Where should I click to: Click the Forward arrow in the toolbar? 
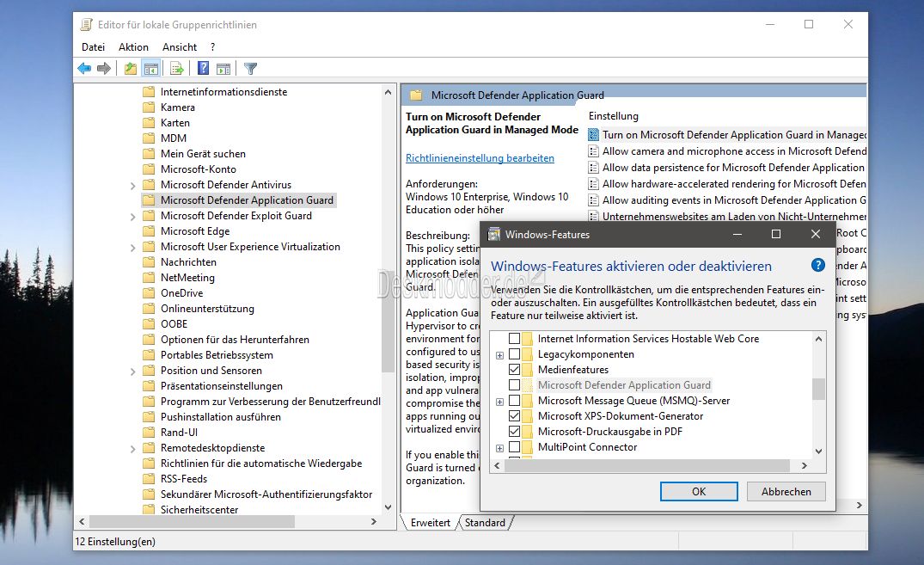[x=104, y=69]
